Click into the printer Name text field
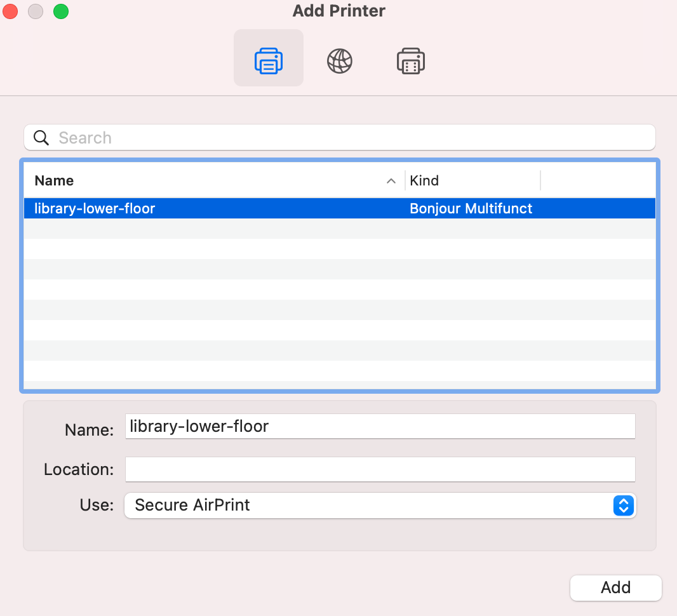 (380, 426)
